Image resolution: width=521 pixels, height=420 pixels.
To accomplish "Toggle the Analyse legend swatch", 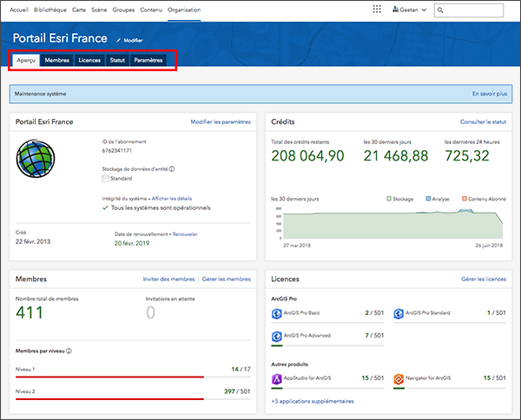I will pyautogui.click(x=429, y=199).
